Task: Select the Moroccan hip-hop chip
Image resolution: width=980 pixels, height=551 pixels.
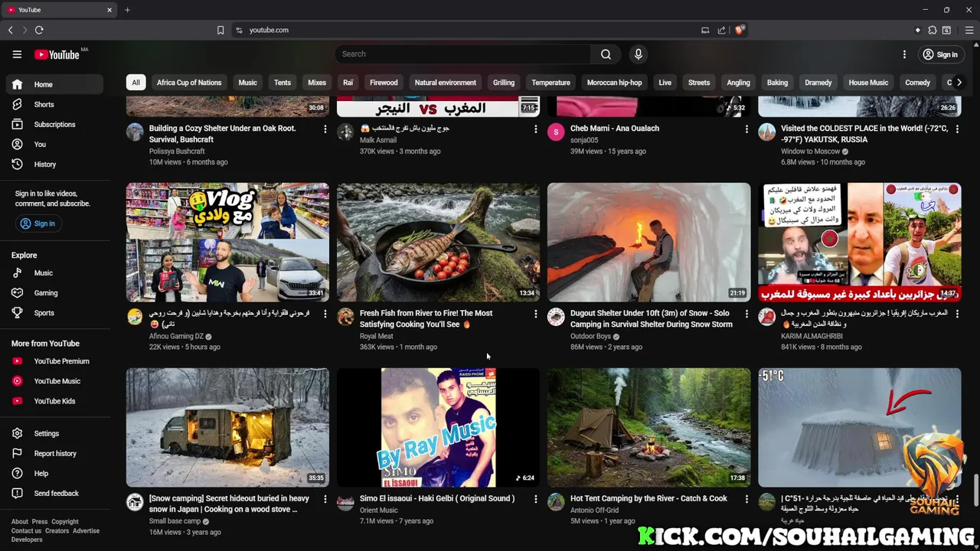Action: point(614,83)
